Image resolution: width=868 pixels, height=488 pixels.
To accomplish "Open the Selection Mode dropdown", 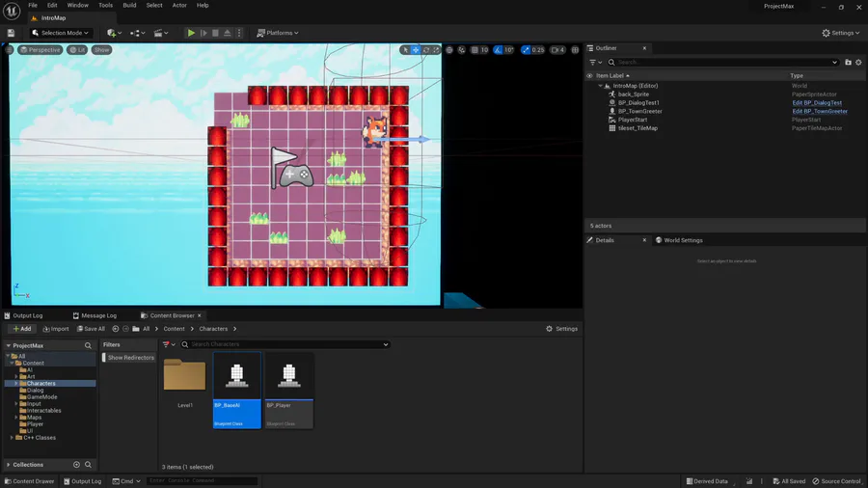I will (61, 33).
